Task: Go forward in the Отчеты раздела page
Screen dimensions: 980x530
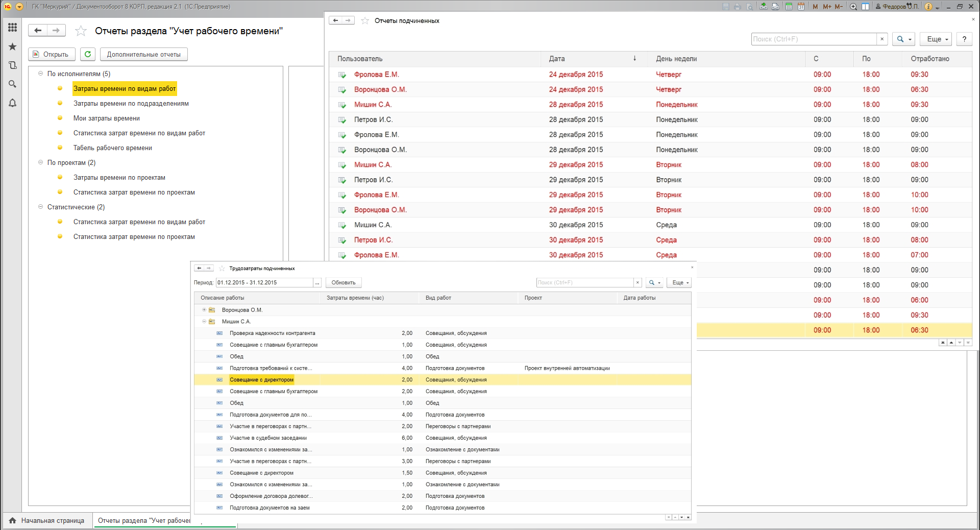Action: (56, 31)
